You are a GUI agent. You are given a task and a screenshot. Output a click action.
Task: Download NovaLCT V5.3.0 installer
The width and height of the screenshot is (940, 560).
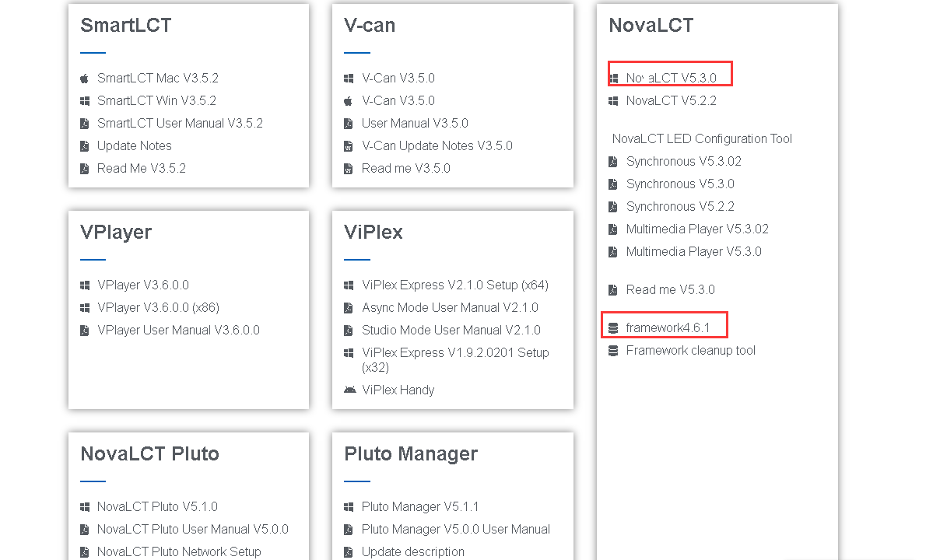pyautogui.click(x=671, y=78)
